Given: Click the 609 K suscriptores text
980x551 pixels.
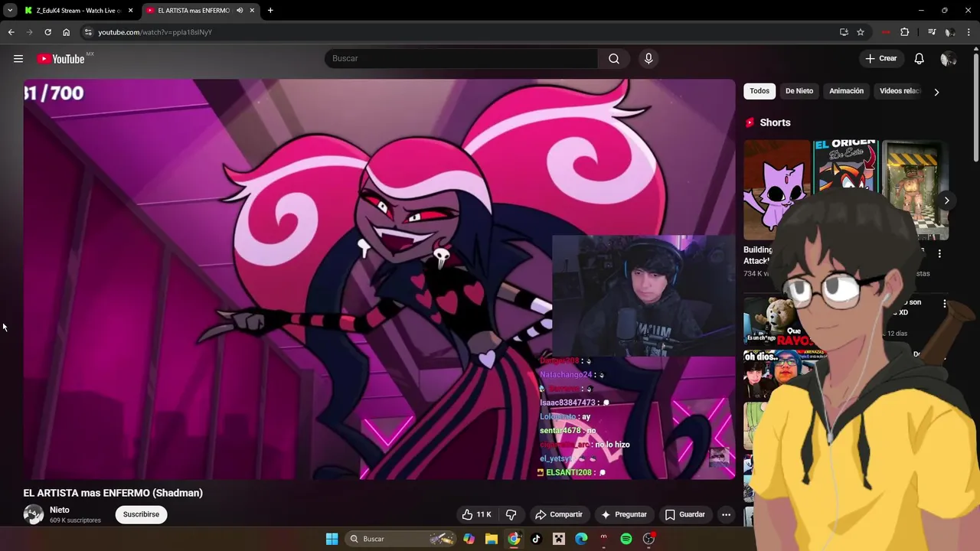Looking at the screenshot, I should (x=75, y=520).
